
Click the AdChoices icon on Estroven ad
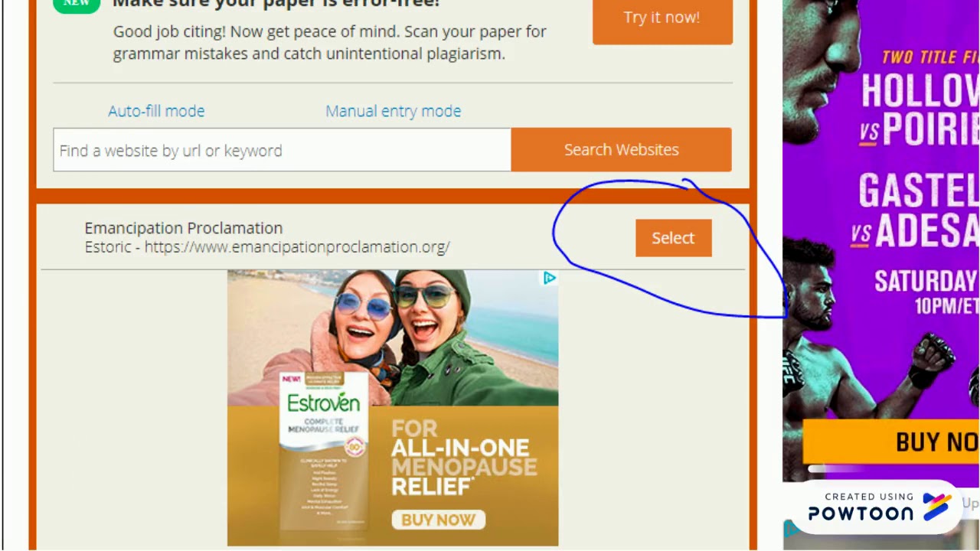pos(550,279)
